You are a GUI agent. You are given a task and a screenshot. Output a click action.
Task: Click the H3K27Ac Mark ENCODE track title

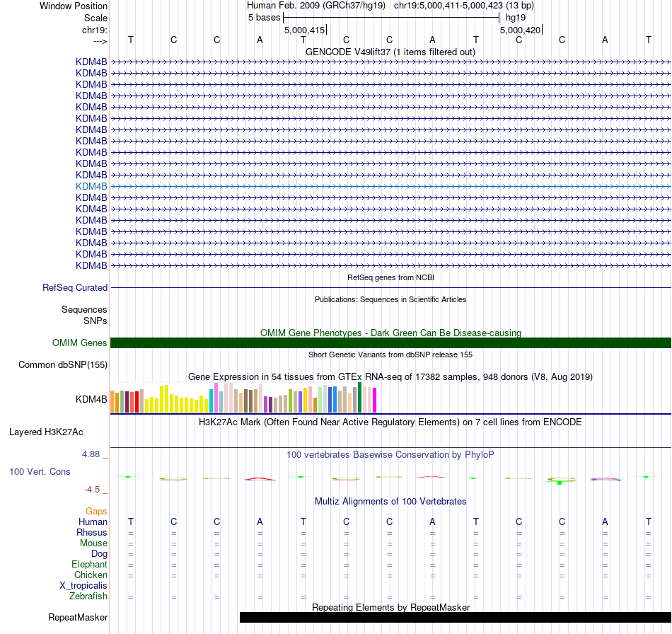click(390, 422)
